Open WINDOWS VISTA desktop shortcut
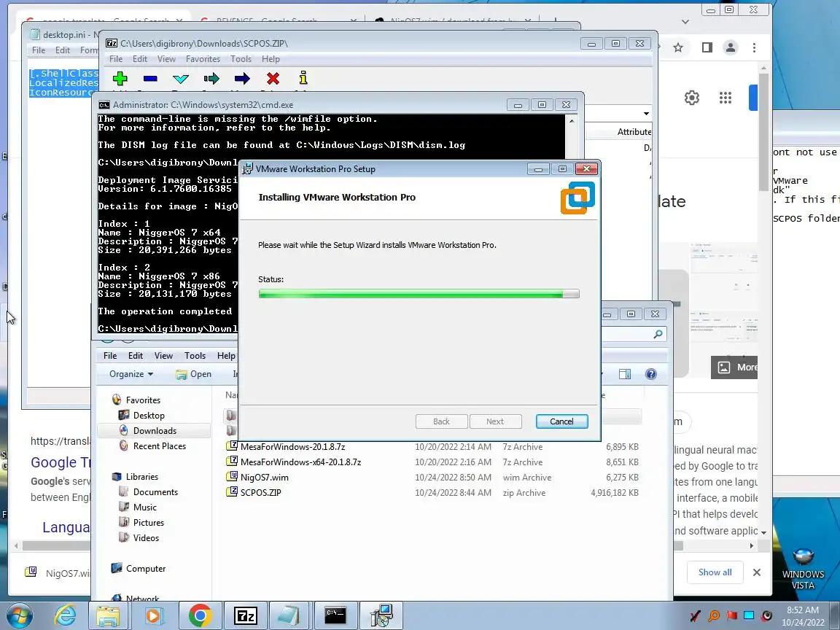The height and width of the screenshot is (630, 840). coord(803,569)
